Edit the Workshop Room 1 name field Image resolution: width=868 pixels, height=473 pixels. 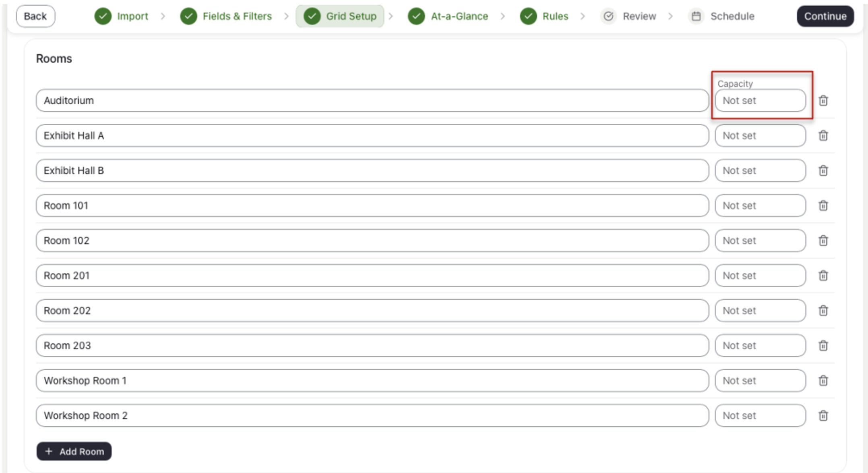pyautogui.click(x=372, y=381)
